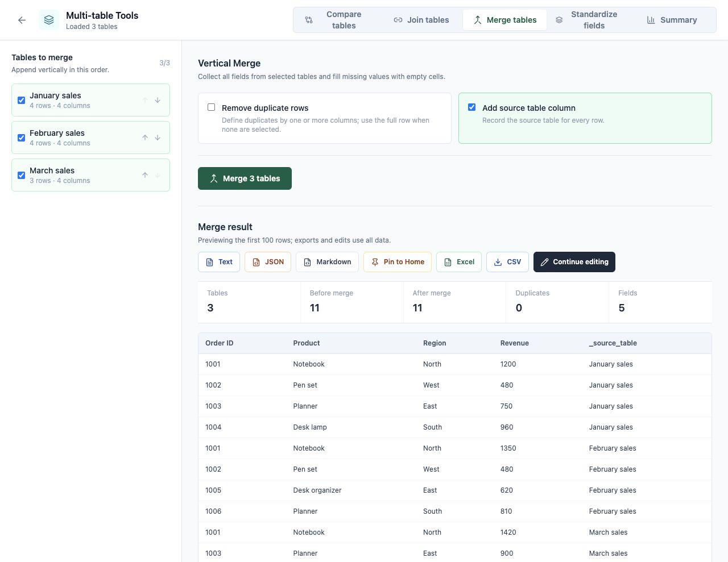Move January sales down in order
728x562 pixels.
click(158, 101)
